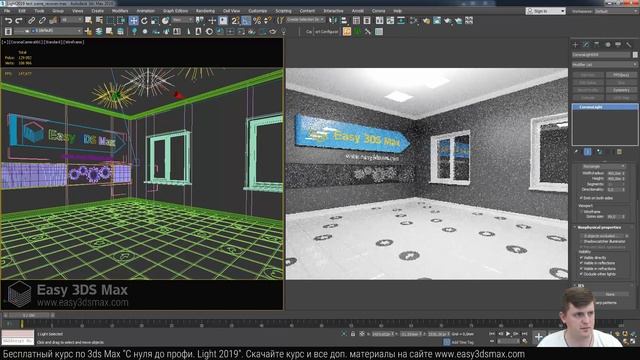Click the CoronaLight object name field

pyautogui.click(x=601, y=55)
